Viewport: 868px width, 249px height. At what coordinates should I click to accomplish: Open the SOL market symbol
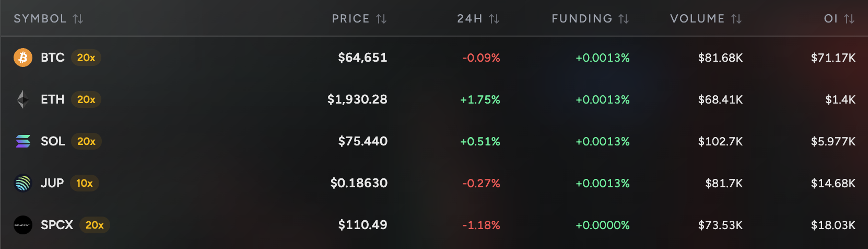[x=53, y=141]
